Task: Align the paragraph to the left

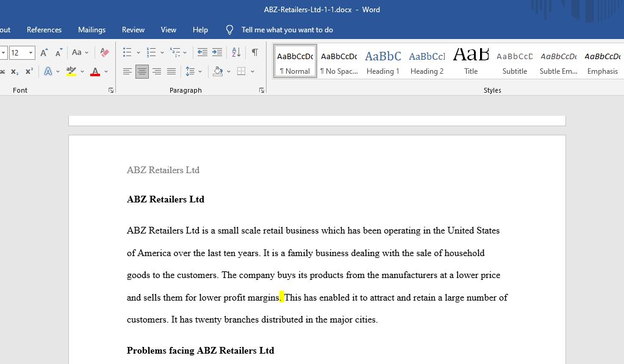Action: [127, 71]
